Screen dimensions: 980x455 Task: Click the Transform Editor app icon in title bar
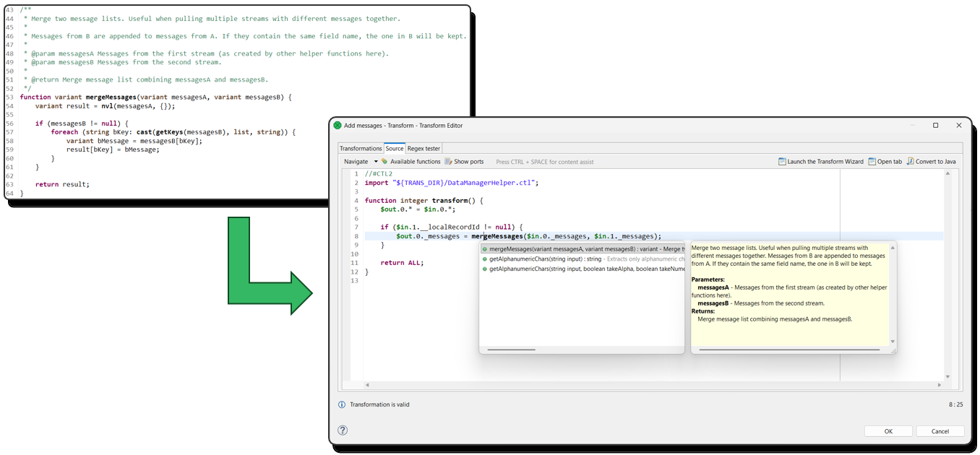[338, 125]
